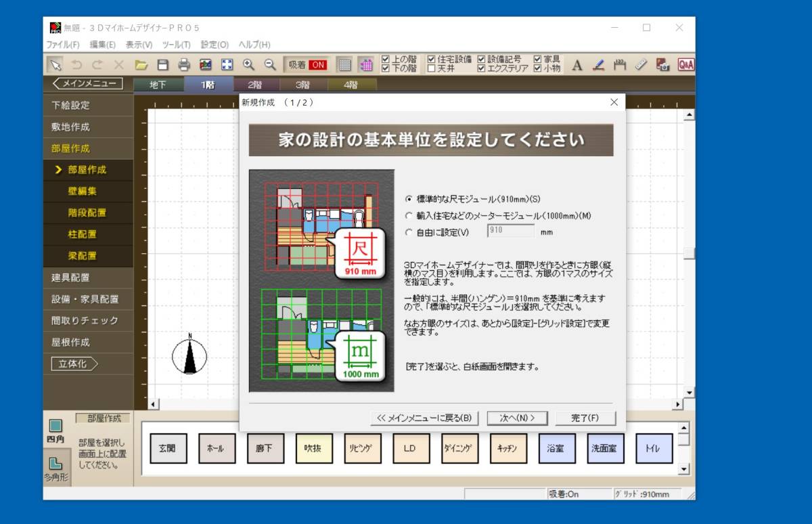The height and width of the screenshot is (524, 812).
Task: Click the grid display icon
Action: point(345,65)
